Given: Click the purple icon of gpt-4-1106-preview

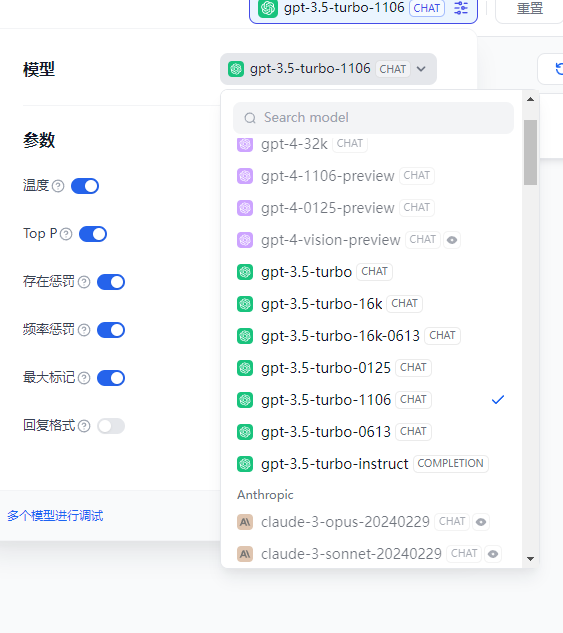Looking at the screenshot, I should (x=245, y=176).
